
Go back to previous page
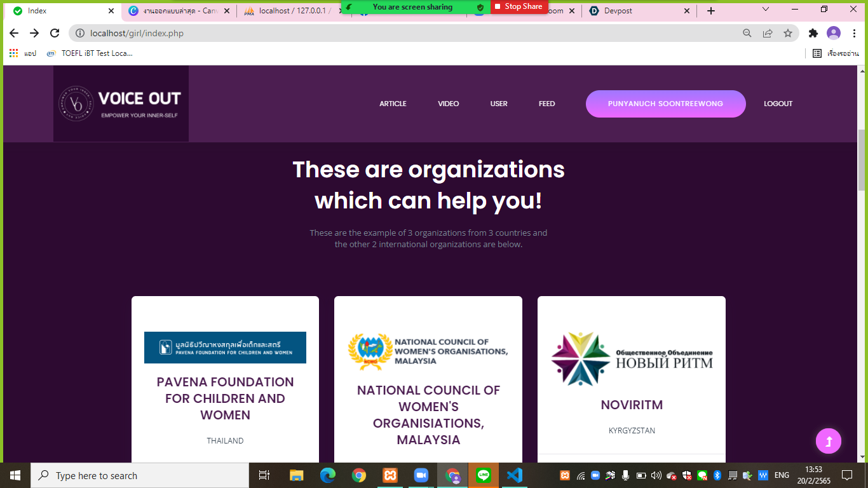coord(14,33)
